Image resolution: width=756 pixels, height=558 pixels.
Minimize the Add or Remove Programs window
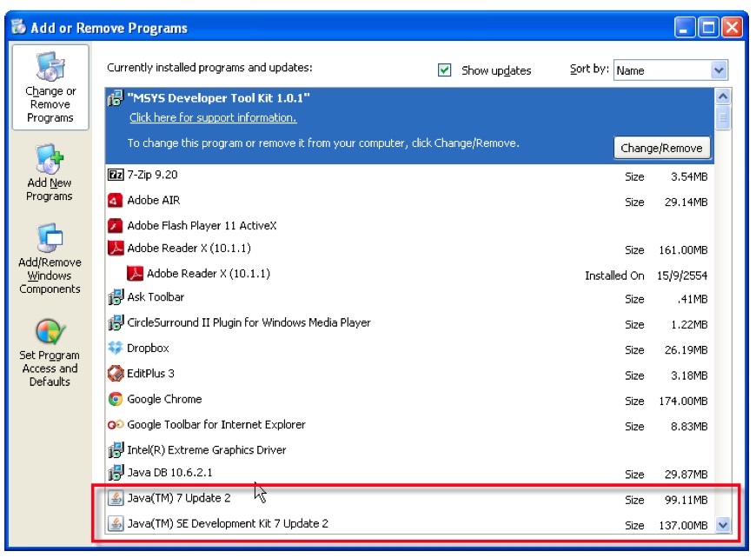[x=685, y=27]
